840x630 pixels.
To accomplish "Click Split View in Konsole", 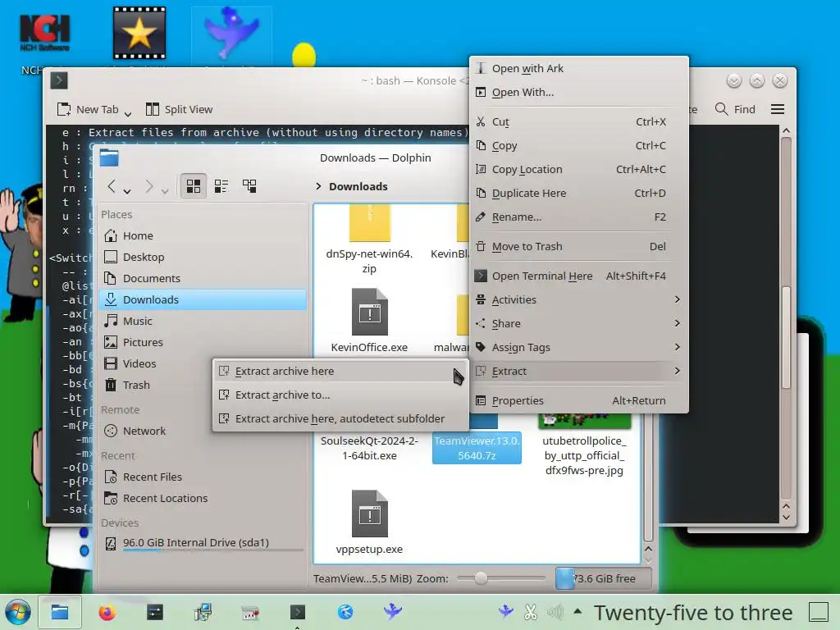I will 180,109.
